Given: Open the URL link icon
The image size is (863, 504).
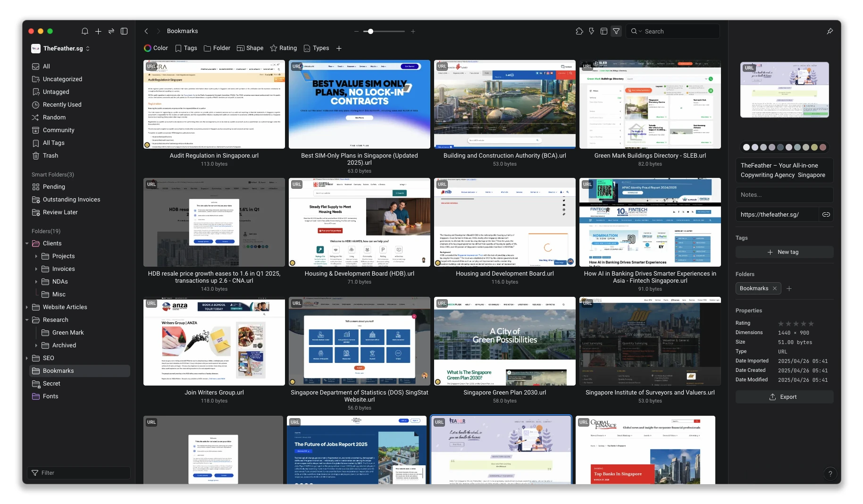Looking at the screenshot, I should 826,215.
